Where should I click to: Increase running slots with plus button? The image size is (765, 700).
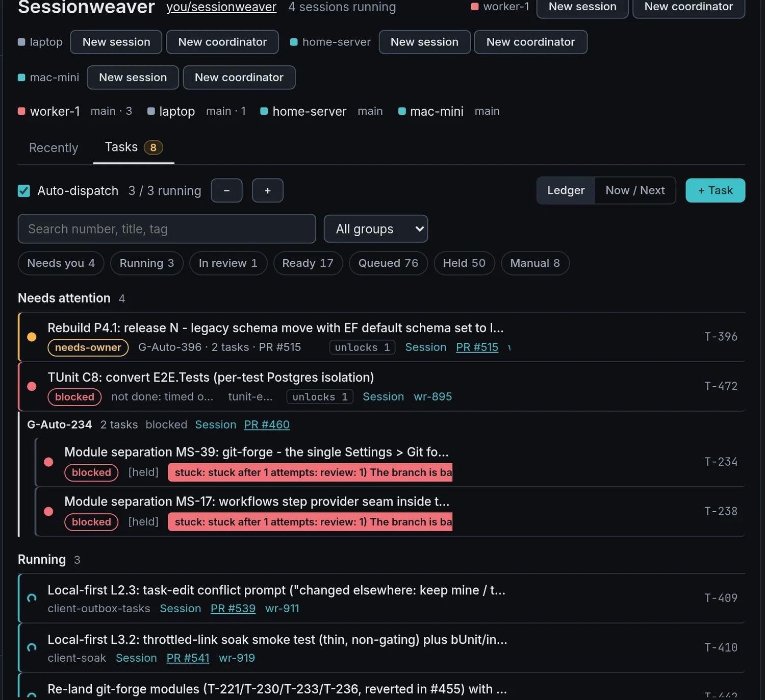(268, 190)
